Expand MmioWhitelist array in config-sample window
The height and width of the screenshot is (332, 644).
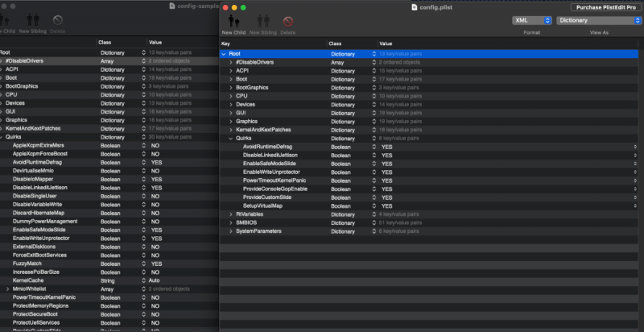tap(8, 288)
